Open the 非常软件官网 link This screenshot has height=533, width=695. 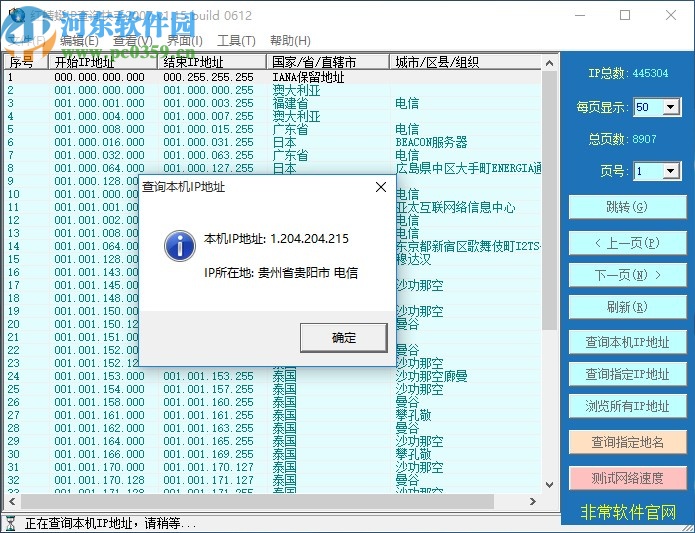point(628,512)
